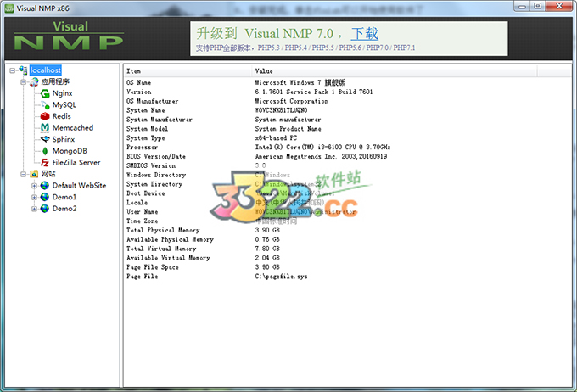Collapse the 应用程序 tree node

(23, 81)
